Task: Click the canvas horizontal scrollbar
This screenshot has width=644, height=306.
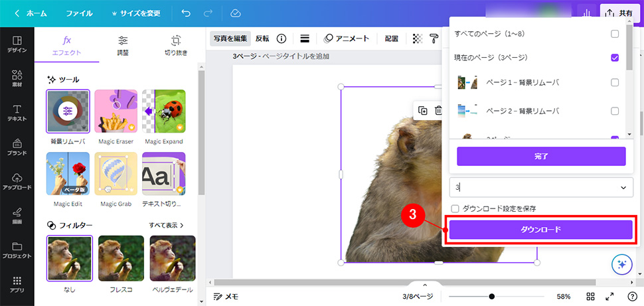Action: (404, 283)
